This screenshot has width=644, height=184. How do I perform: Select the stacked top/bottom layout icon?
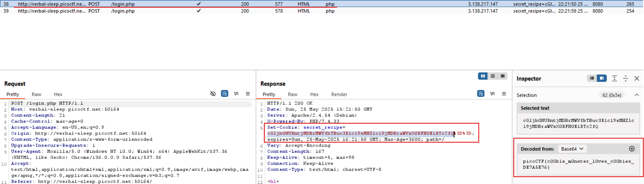[x=493, y=76]
